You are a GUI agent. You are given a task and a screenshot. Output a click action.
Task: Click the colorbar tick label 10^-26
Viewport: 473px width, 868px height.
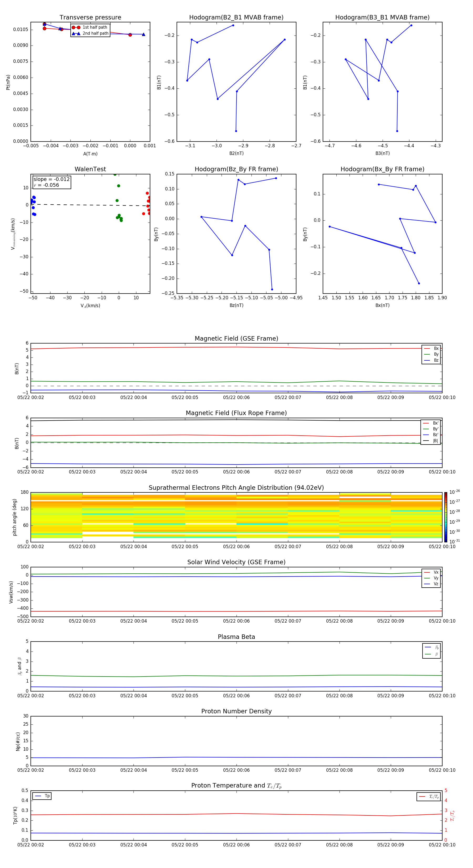tap(455, 492)
